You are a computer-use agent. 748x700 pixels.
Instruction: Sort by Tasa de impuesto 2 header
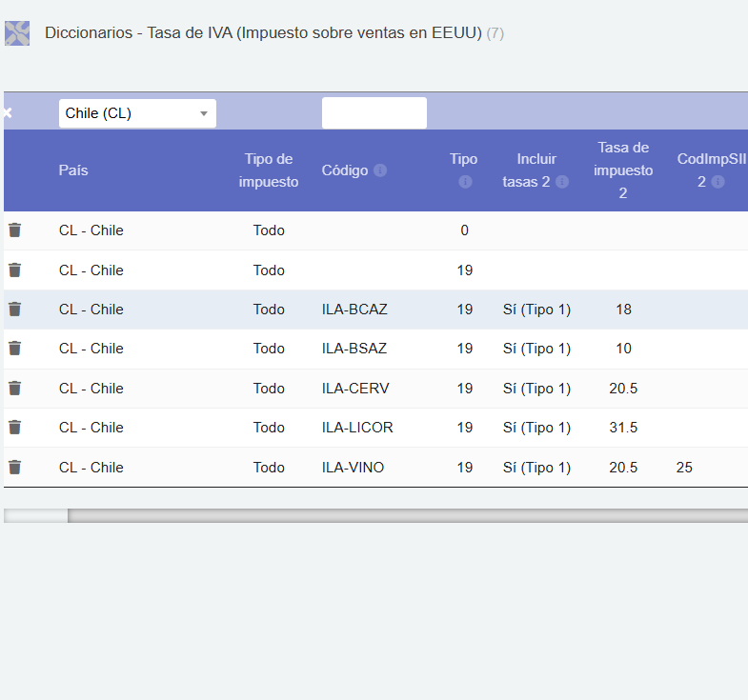tap(623, 170)
